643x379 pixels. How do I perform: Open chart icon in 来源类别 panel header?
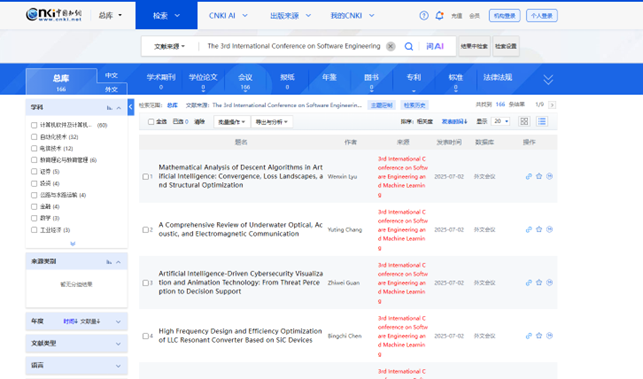pos(109,262)
